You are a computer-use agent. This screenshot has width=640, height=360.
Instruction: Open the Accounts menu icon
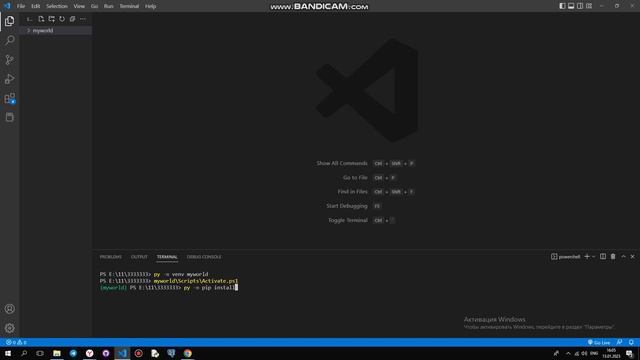coord(9,309)
